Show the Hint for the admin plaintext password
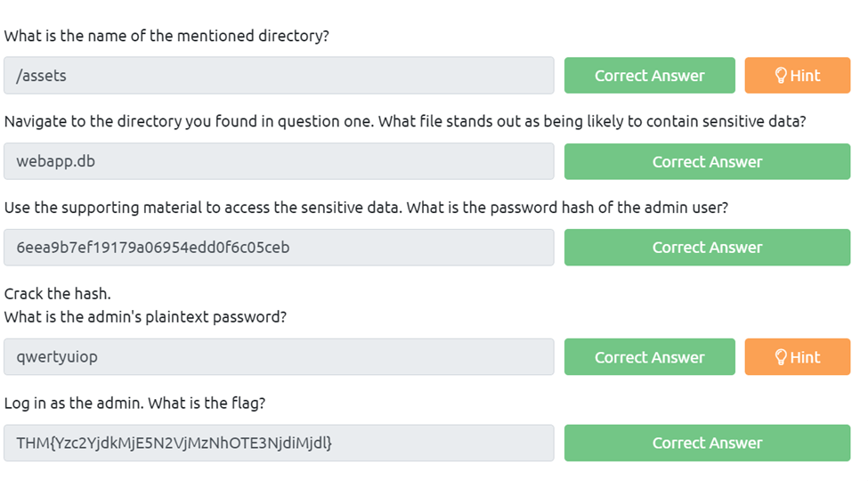 pos(798,357)
